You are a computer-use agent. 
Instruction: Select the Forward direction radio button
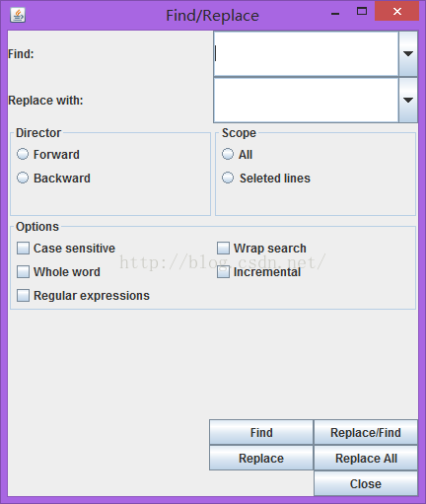pos(23,154)
